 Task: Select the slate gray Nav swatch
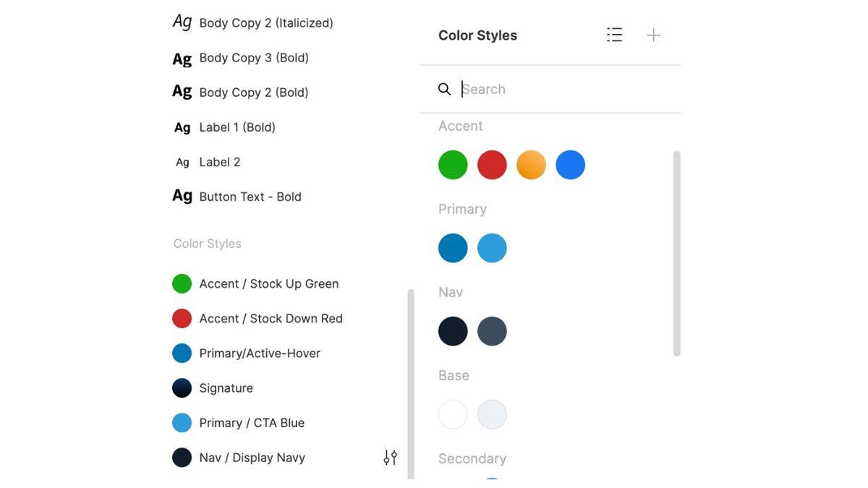(492, 331)
